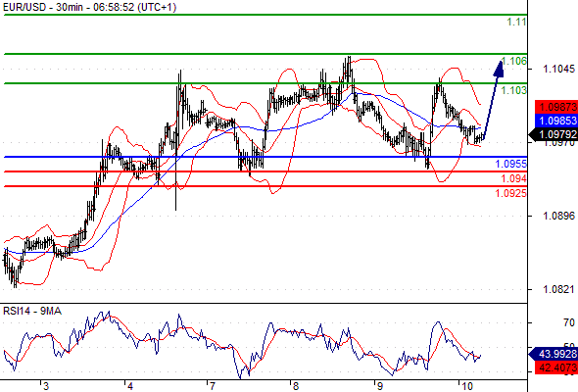Click the RSI value tag 43.9928
Screen dimensions: 578x392
554,354
